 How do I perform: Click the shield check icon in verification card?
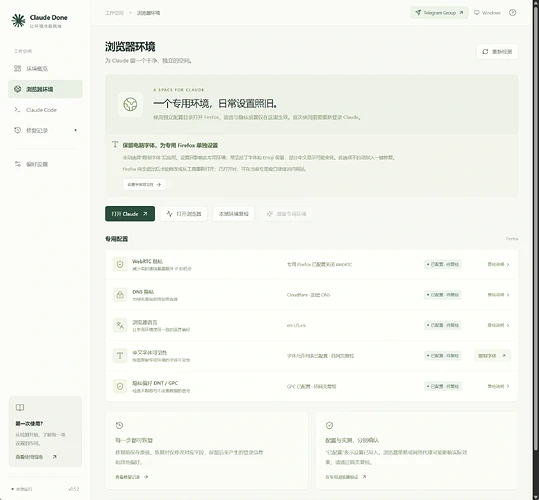[329, 425]
